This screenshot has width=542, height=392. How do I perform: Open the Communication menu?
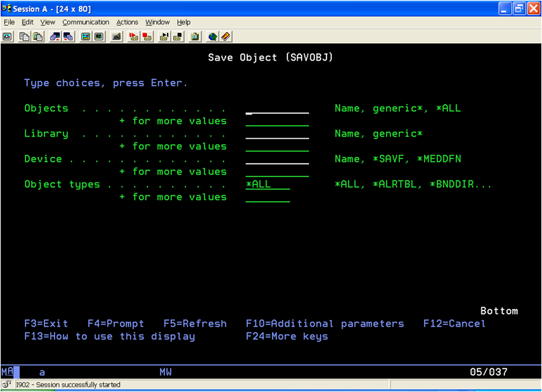pos(87,22)
